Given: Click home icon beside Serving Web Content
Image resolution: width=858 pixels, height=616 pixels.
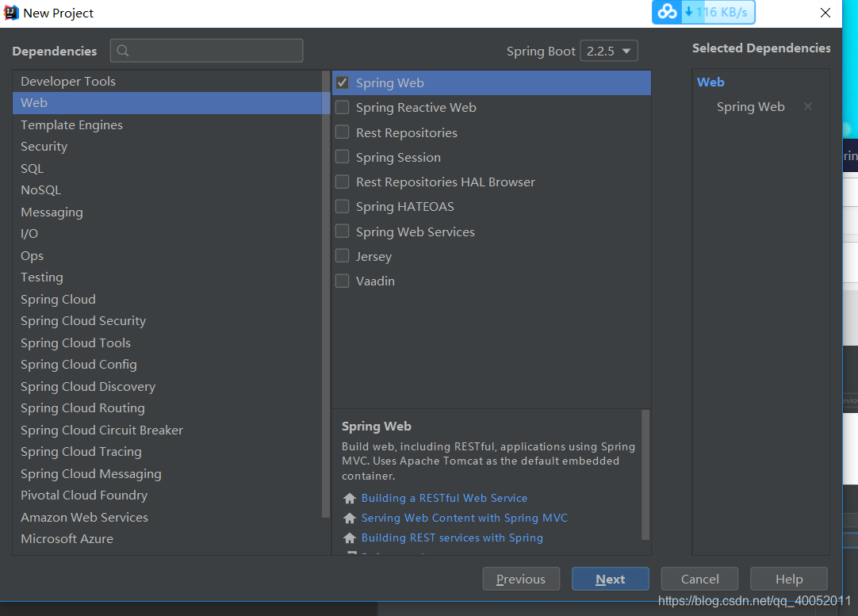Looking at the screenshot, I should [350, 518].
